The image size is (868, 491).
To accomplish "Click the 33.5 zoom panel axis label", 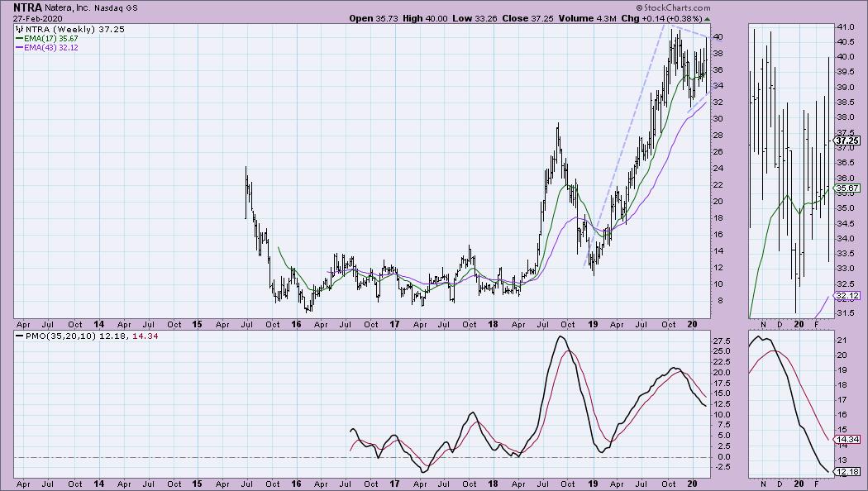I will 846,254.
